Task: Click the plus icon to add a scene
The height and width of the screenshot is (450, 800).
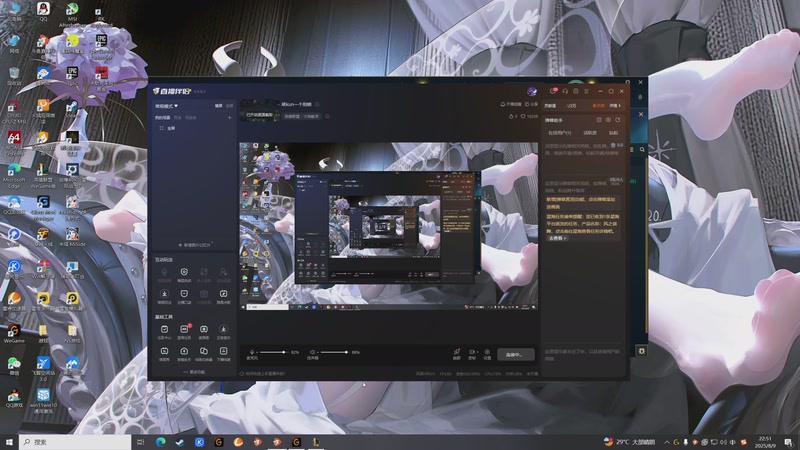Action: point(230,117)
